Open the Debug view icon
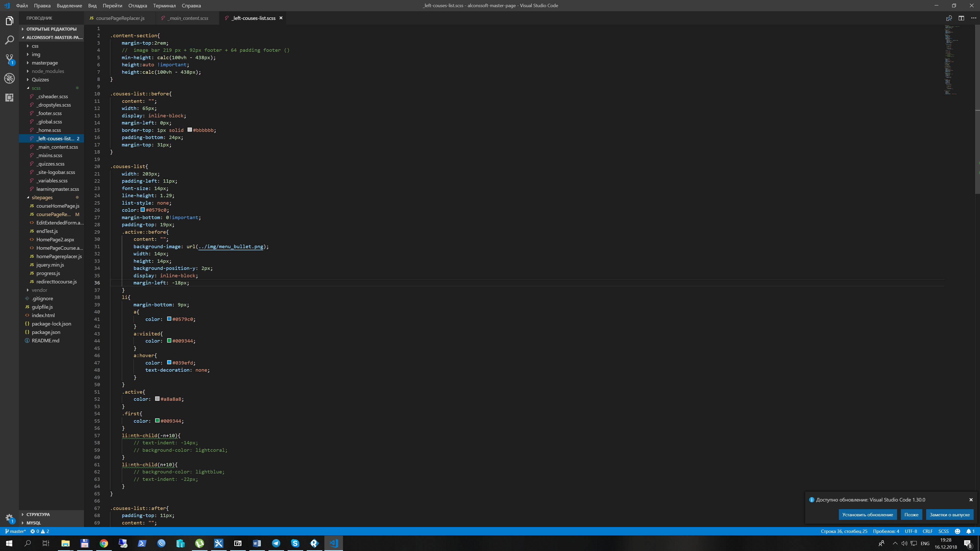The height and width of the screenshot is (551, 980). coord(9,78)
